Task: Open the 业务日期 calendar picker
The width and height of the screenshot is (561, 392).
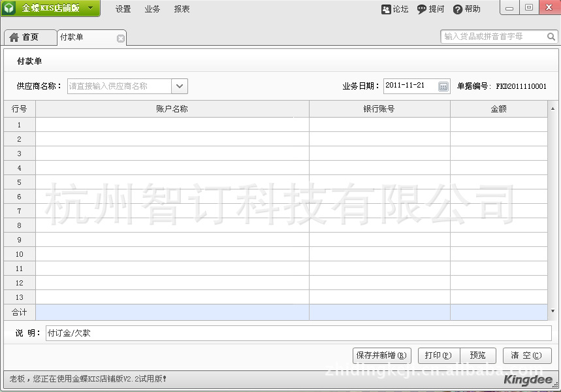Action: pyautogui.click(x=443, y=86)
